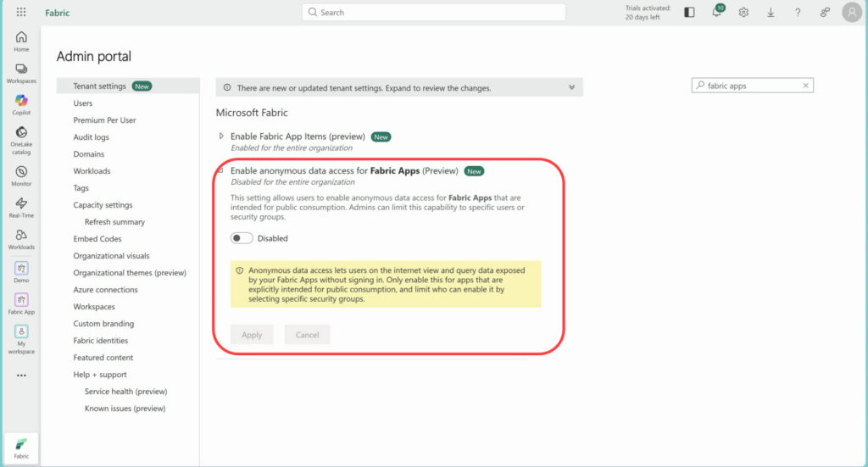Show more sidebar options ellipsis

[x=21, y=375]
